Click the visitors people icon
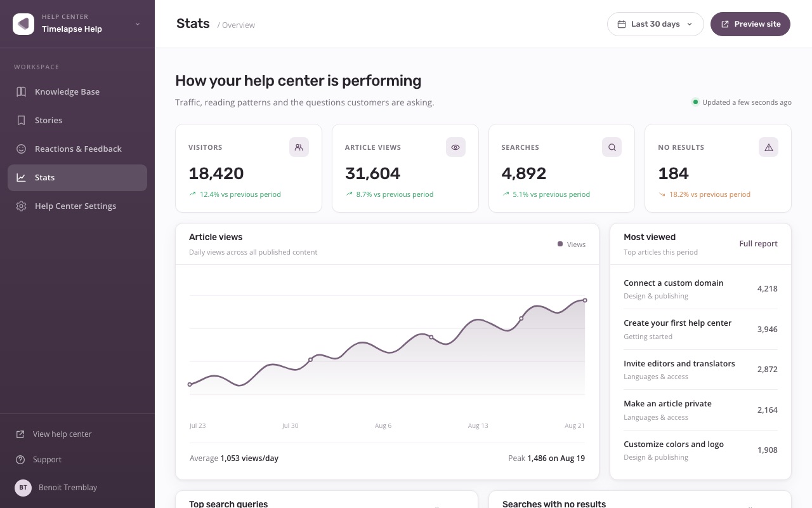The width and height of the screenshot is (812, 508). [299, 147]
